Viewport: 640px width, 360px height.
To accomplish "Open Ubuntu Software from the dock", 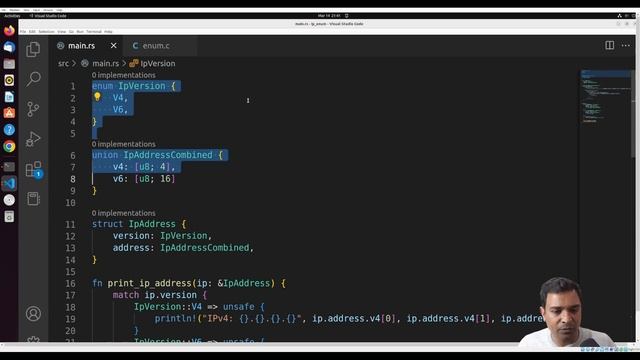I will click(9, 113).
